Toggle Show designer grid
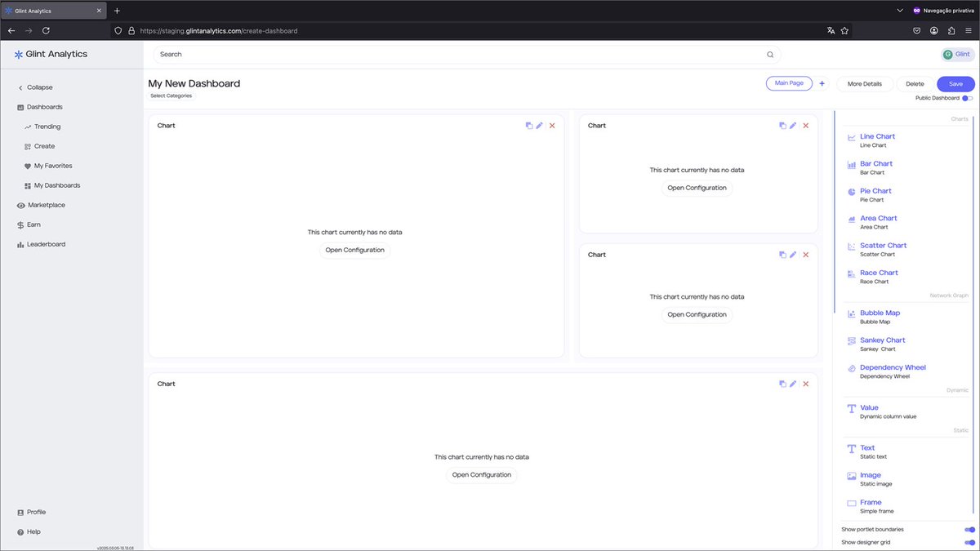This screenshot has height=551, width=980. click(969, 542)
